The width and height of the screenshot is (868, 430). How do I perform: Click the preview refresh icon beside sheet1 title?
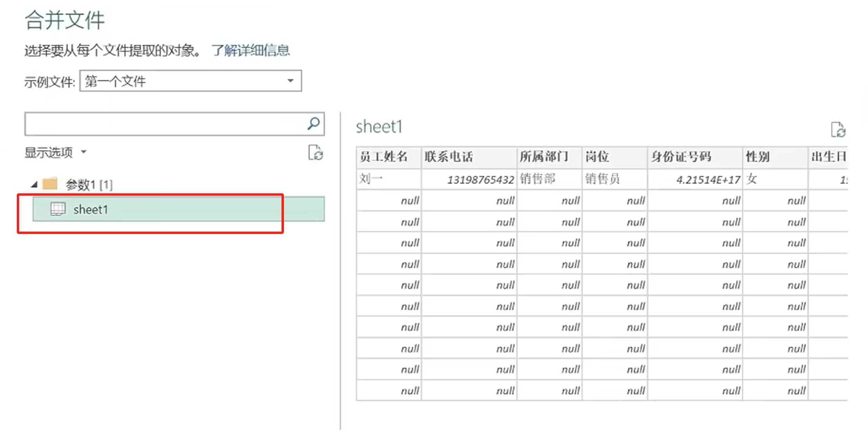838,130
